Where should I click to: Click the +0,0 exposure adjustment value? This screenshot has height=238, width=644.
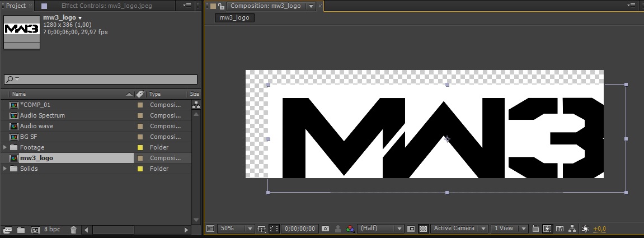(x=600, y=229)
